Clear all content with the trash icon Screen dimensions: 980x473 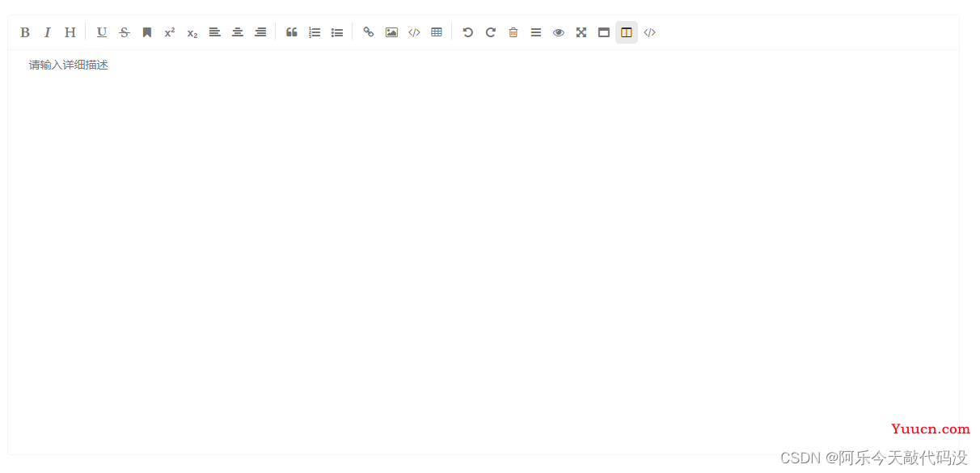[x=513, y=32]
